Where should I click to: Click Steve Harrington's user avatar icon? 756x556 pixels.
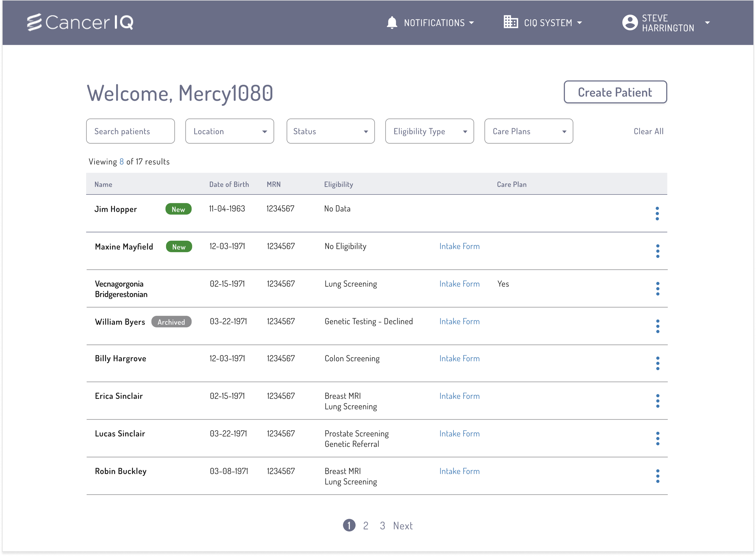pyautogui.click(x=629, y=23)
